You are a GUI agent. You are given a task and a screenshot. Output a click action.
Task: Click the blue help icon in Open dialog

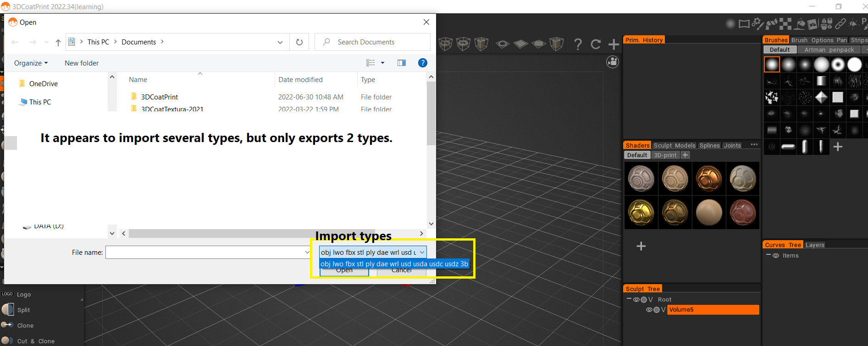click(x=423, y=63)
